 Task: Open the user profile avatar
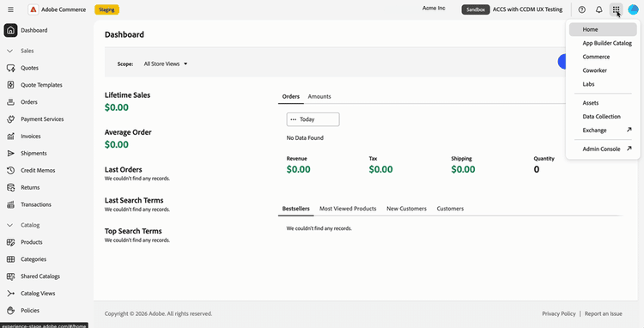point(633,9)
